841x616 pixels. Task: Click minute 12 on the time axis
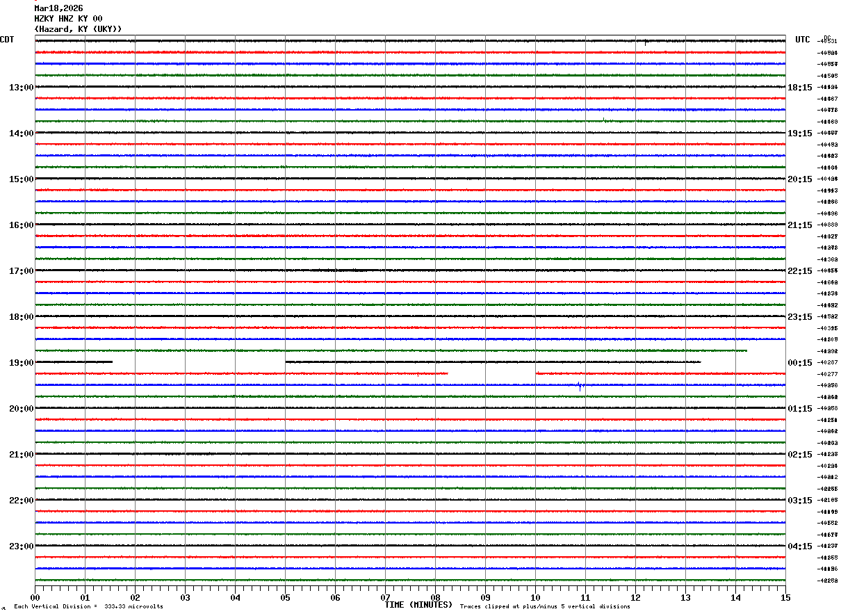coord(635,598)
